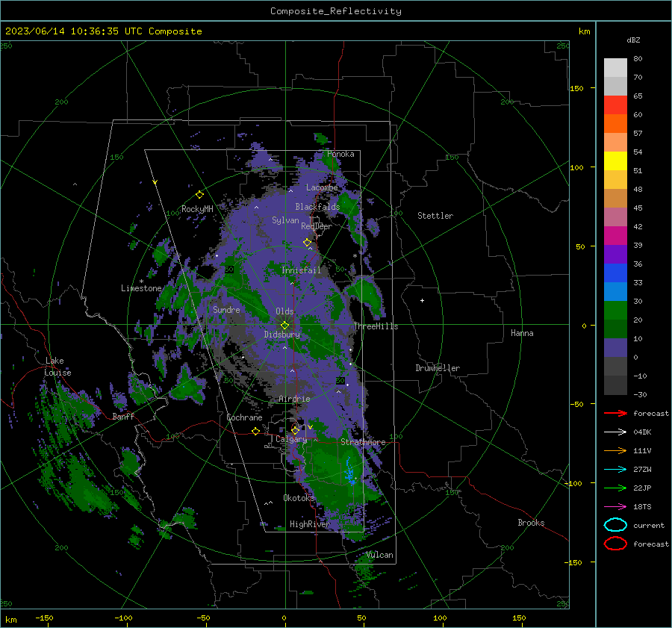Click the 39 dBZ magenta color swatch

point(615,235)
